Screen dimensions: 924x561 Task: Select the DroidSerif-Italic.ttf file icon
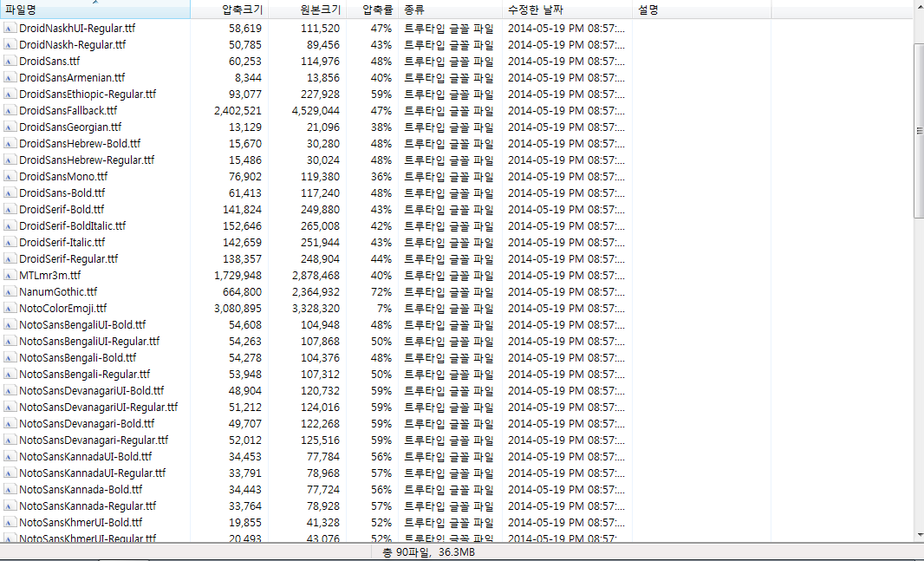(10, 243)
